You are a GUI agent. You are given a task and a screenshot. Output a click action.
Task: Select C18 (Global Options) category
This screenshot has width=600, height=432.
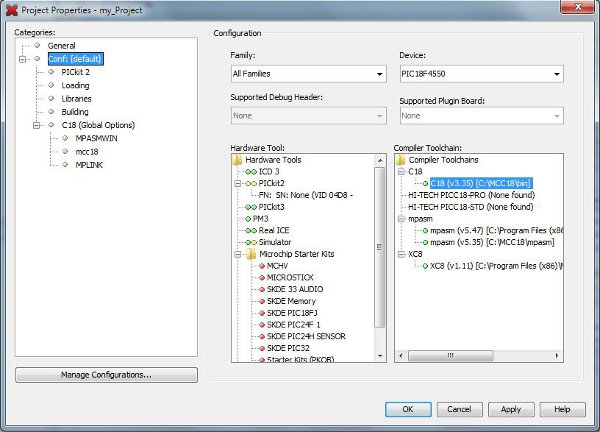(x=98, y=125)
